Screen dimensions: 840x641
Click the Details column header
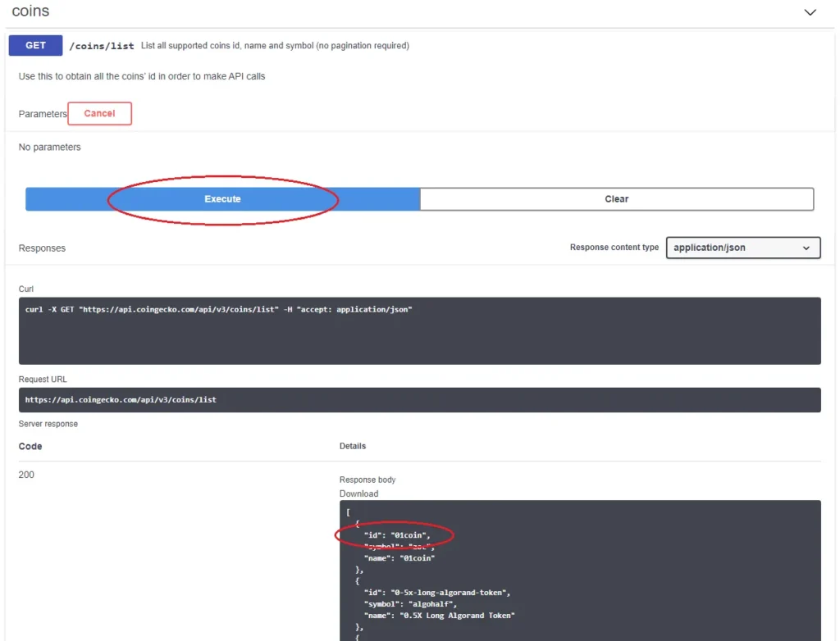pos(353,446)
